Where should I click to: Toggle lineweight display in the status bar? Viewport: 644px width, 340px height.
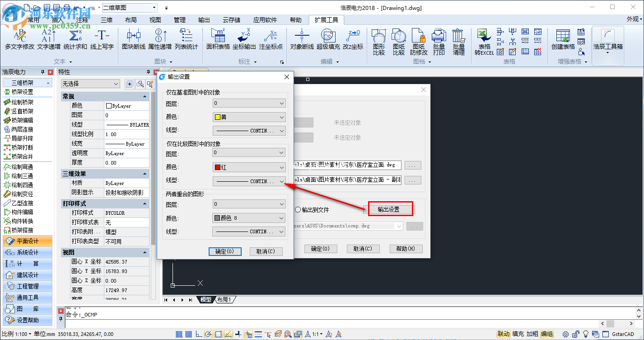[x=258, y=334]
